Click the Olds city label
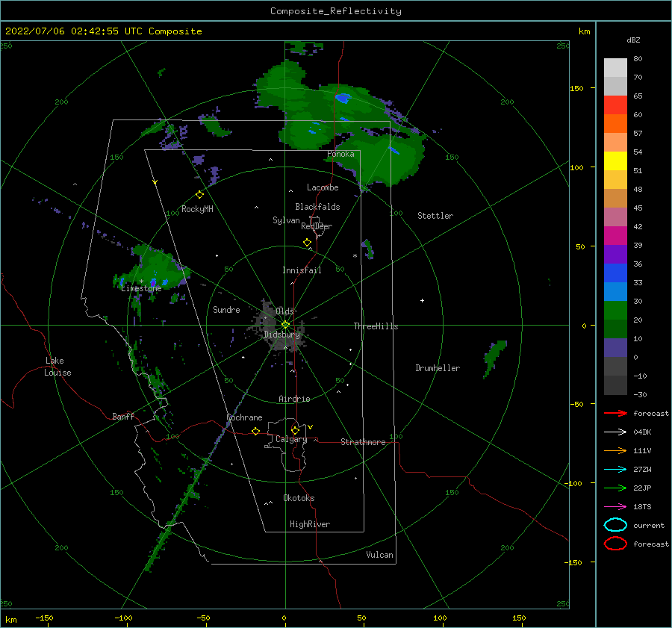This screenshot has height=628, width=672. [x=284, y=311]
